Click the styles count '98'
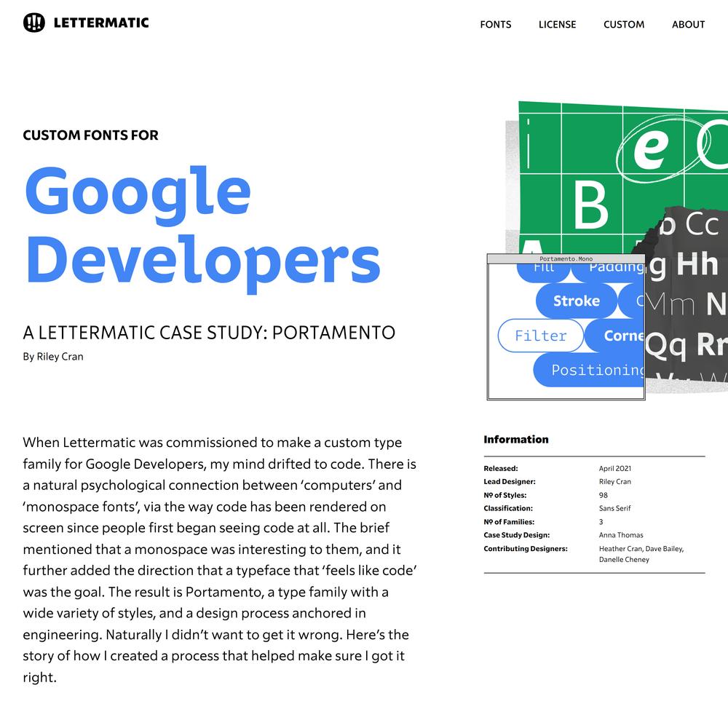The image size is (728, 728). click(x=603, y=495)
